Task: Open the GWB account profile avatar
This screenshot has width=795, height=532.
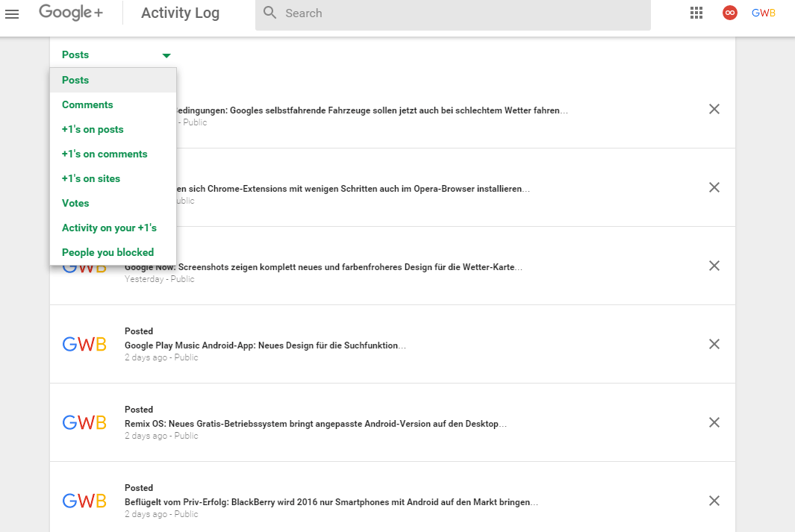Action: (763, 13)
